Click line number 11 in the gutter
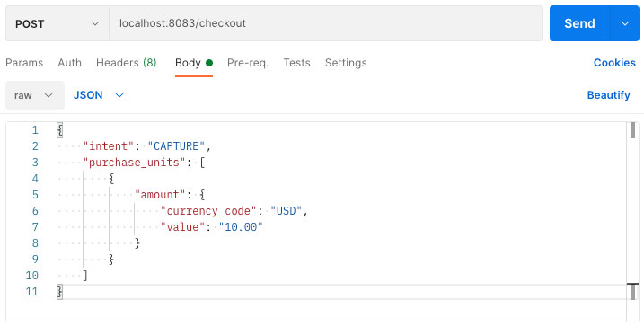Viewport: 644px width, 326px height. [31, 292]
